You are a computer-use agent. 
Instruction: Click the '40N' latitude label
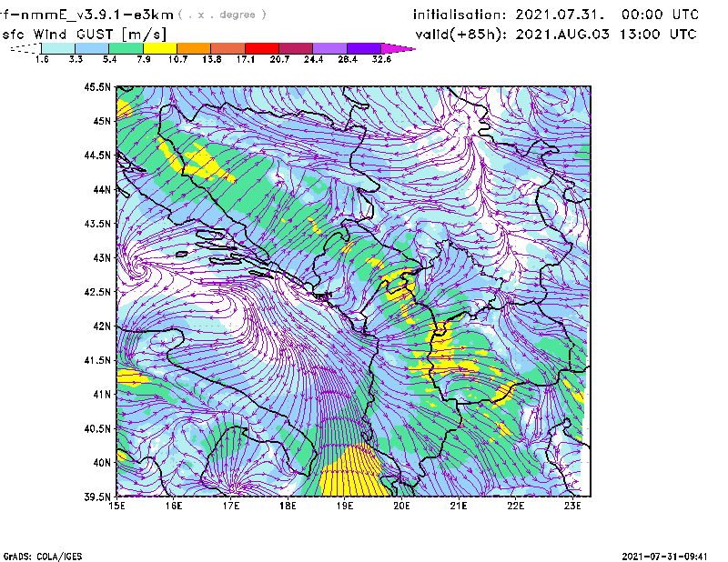pyautogui.click(x=102, y=463)
